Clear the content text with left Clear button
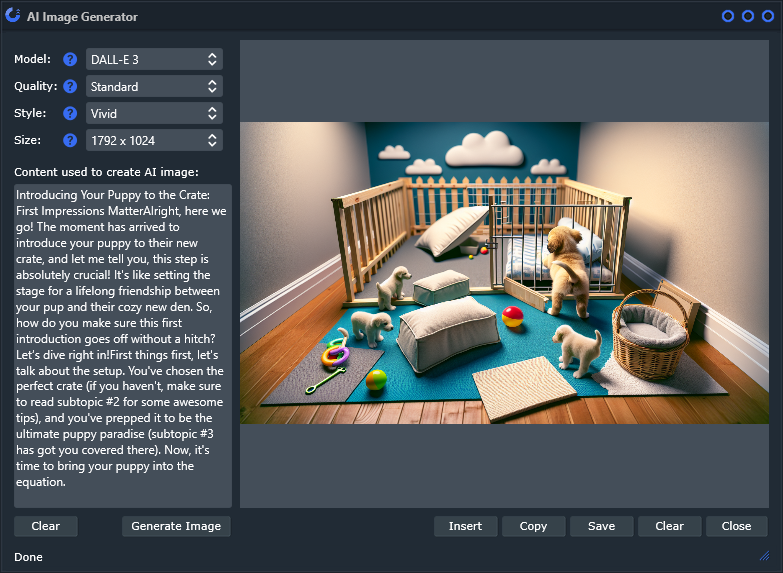Viewport: 783px width, 573px height. [x=46, y=526]
